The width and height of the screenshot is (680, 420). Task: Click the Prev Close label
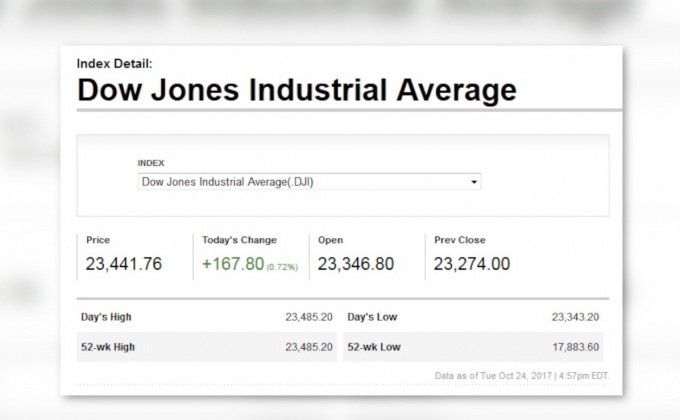[x=459, y=240]
